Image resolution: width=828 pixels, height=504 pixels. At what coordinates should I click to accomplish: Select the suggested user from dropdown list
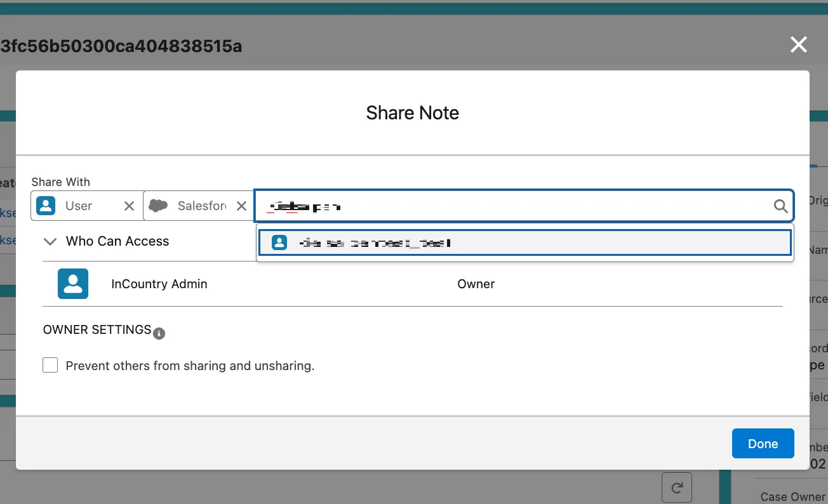click(x=524, y=242)
